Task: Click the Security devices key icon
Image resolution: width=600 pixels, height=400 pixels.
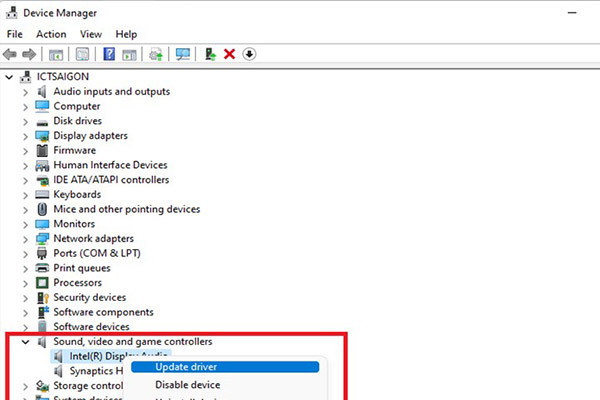Action: tap(43, 297)
